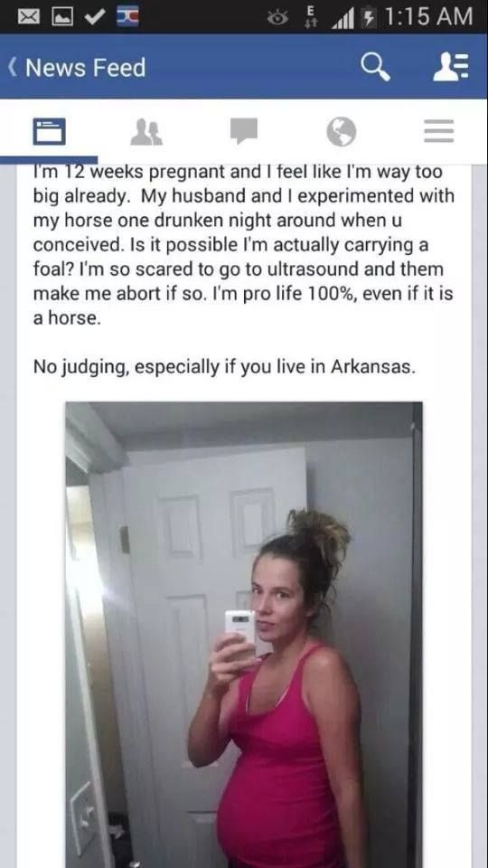The image size is (488, 868).
Task: Open the hamburger more menu
Action: pyautogui.click(x=439, y=132)
